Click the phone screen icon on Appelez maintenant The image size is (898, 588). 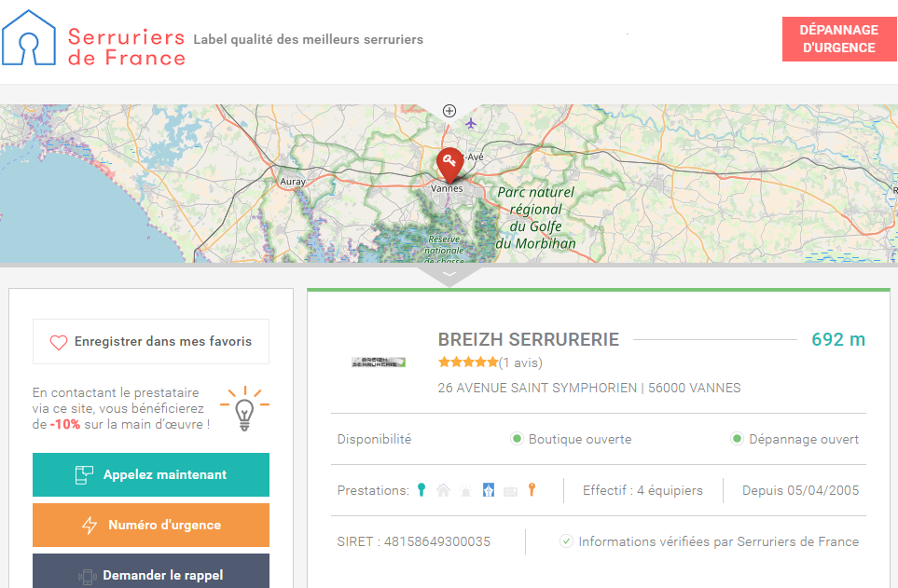[84, 474]
